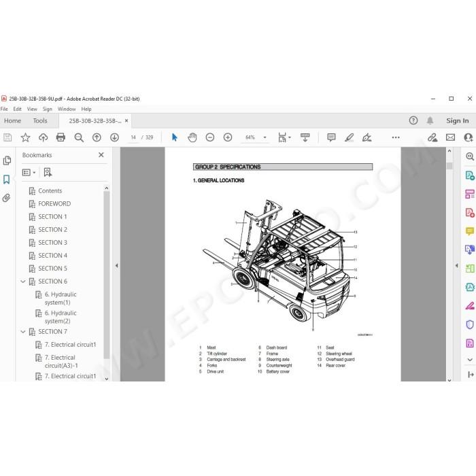Image resolution: width=476 pixels, height=476 pixels.
Task: Open the File menu
Action: (4, 109)
